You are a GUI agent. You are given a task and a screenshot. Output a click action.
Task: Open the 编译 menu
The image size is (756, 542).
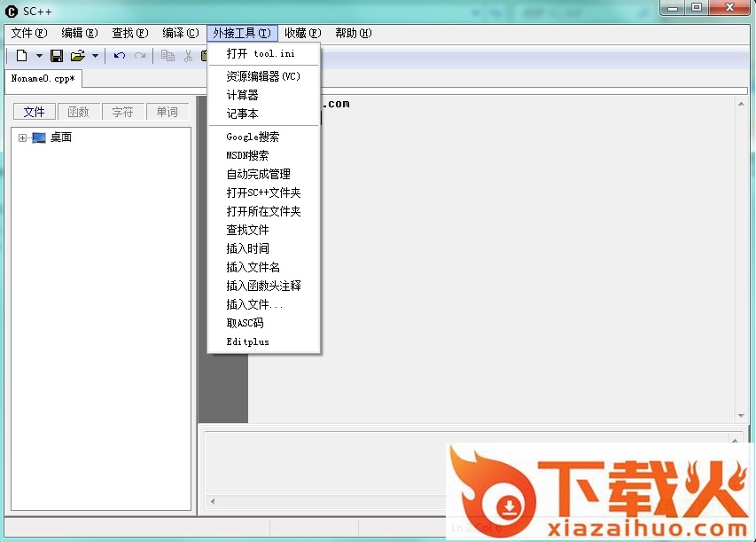pos(180,33)
